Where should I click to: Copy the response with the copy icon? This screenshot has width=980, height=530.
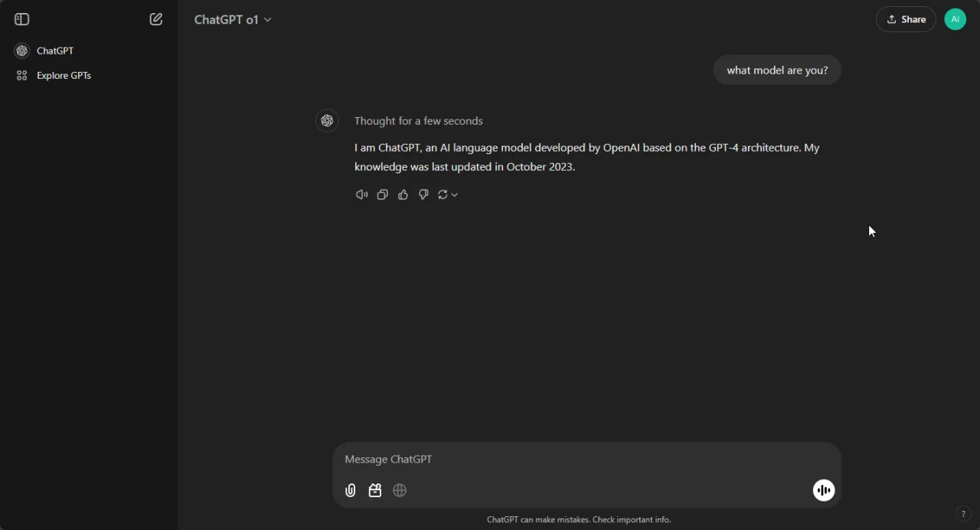[382, 195]
